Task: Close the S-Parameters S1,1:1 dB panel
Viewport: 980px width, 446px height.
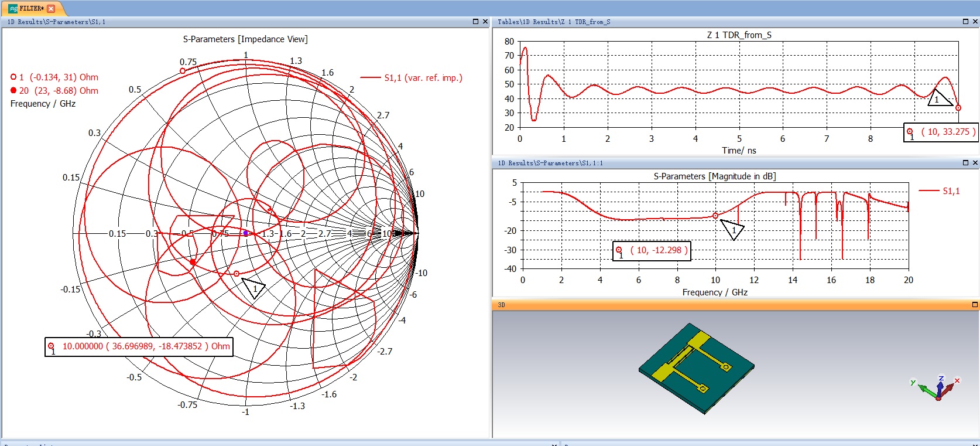Action: (975, 162)
